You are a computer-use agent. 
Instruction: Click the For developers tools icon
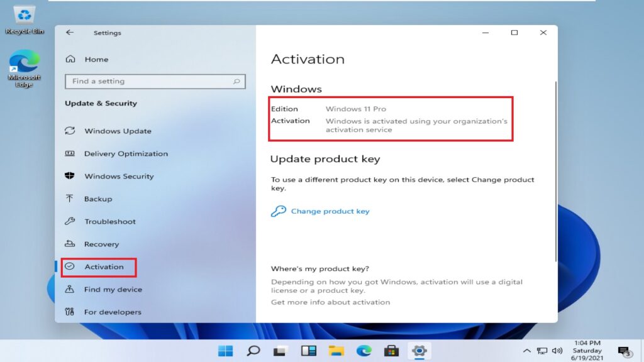click(x=70, y=312)
